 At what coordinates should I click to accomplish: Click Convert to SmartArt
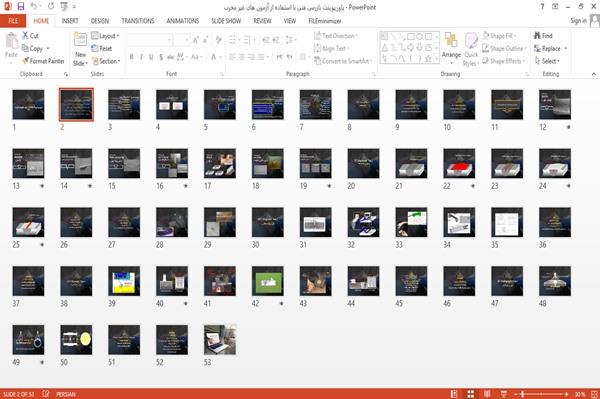click(342, 61)
